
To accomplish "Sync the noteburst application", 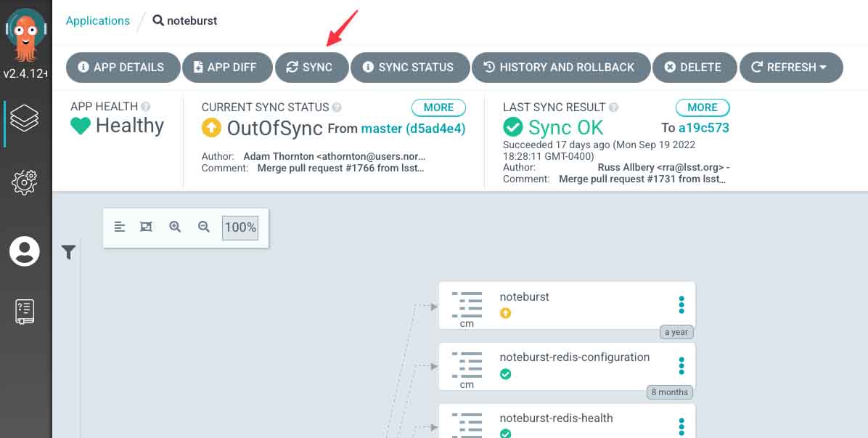I will [x=311, y=67].
